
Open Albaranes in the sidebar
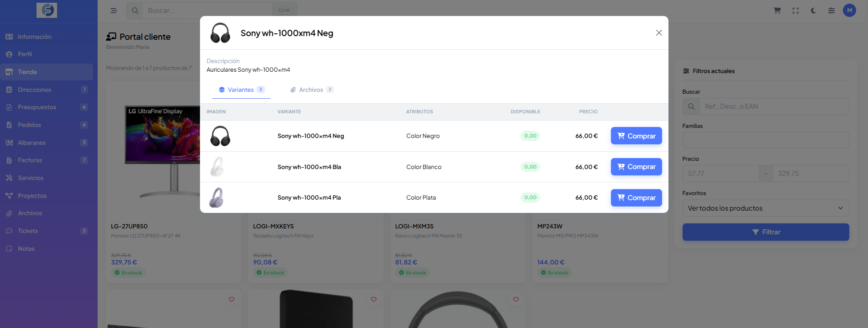[x=47, y=143]
